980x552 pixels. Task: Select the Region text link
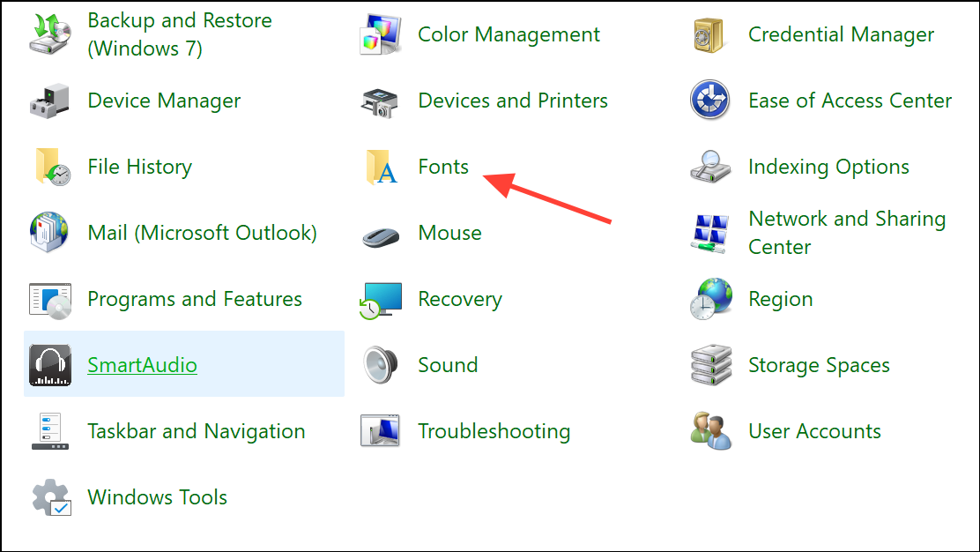[780, 299]
